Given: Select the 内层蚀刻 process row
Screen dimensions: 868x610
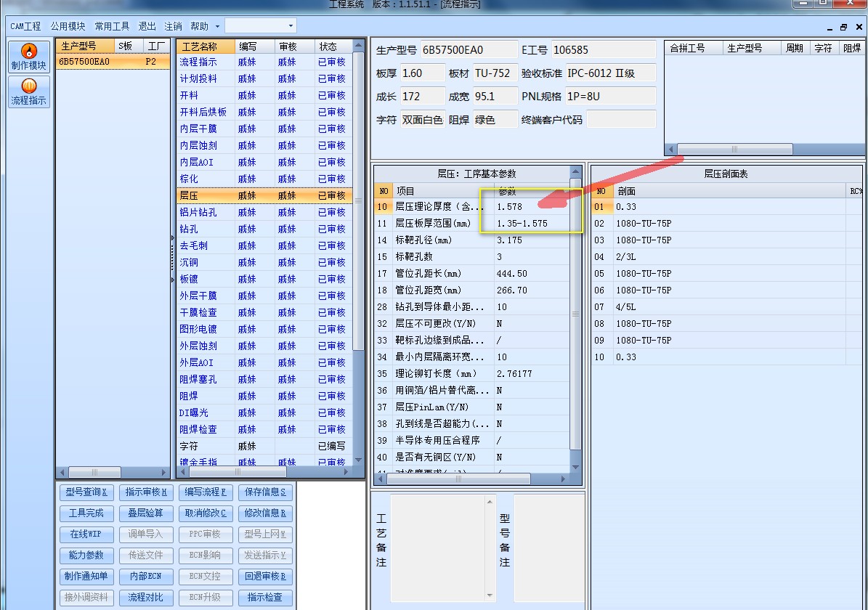Looking at the screenshot, I should [264, 145].
